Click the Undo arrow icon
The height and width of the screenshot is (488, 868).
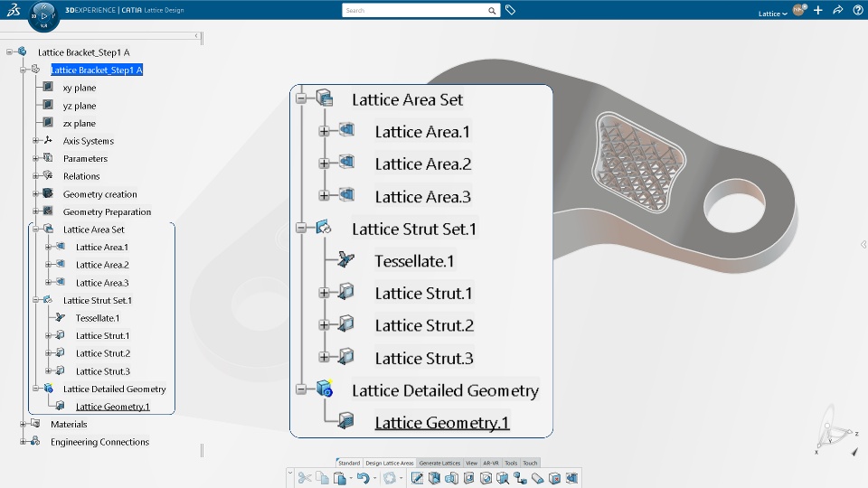point(363,478)
